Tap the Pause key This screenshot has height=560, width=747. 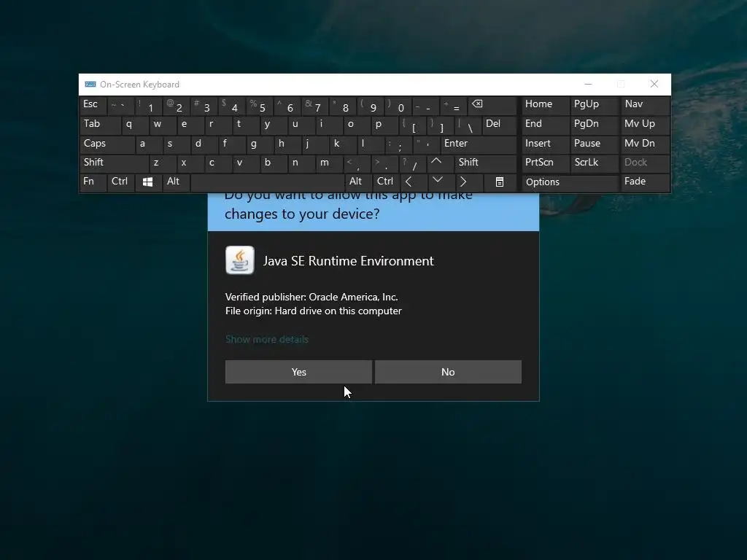[x=595, y=144]
